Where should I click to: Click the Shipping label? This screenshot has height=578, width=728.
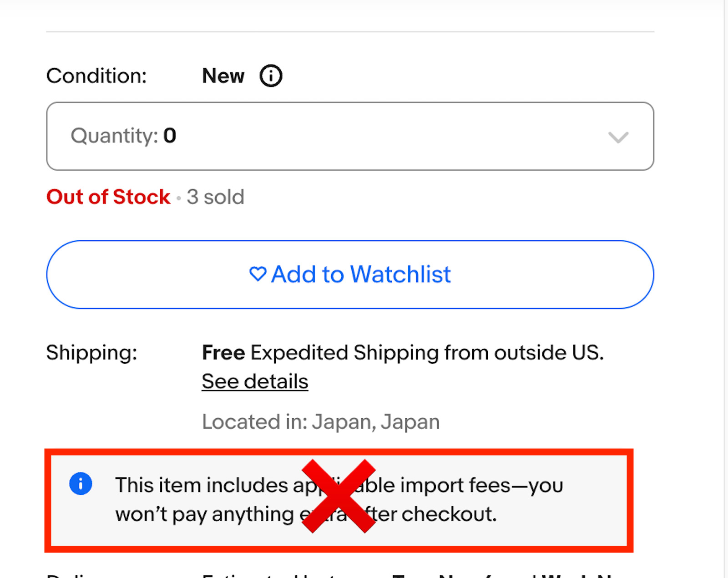click(x=91, y=353)
